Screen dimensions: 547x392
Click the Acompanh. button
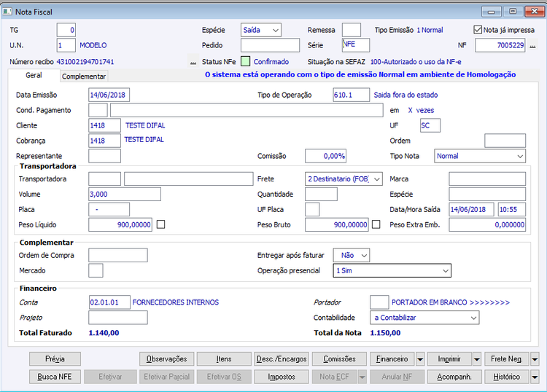point(454,377)
